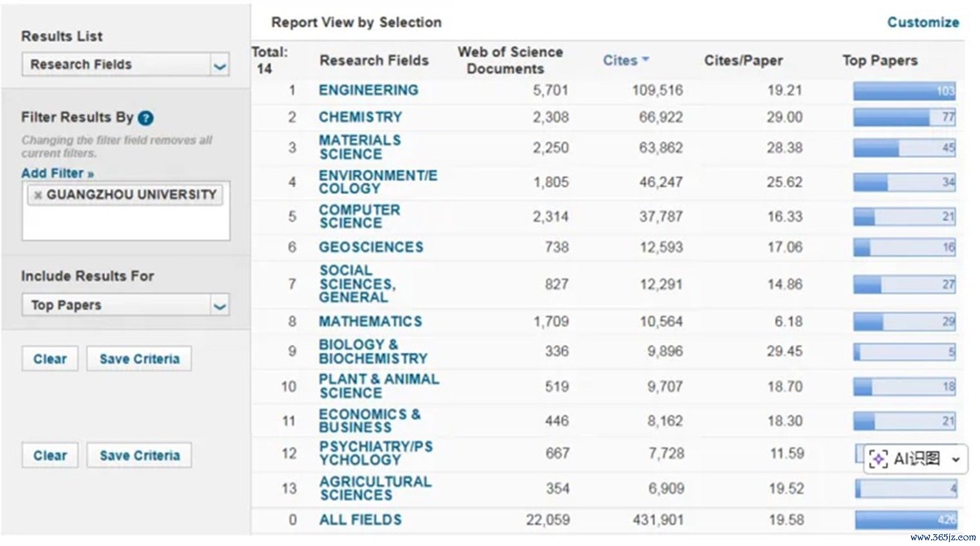Click the Materials Science top papers bar
The width and height of the screenshot is (980, 546).
click(x=904, y=148)
